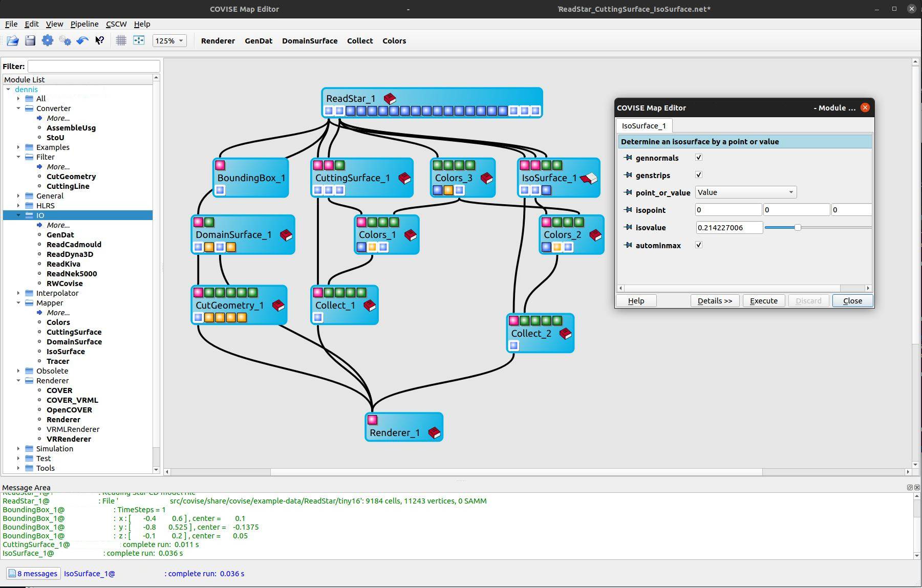Open CutGeometry_1 parameter book icon

pos(278,306)
